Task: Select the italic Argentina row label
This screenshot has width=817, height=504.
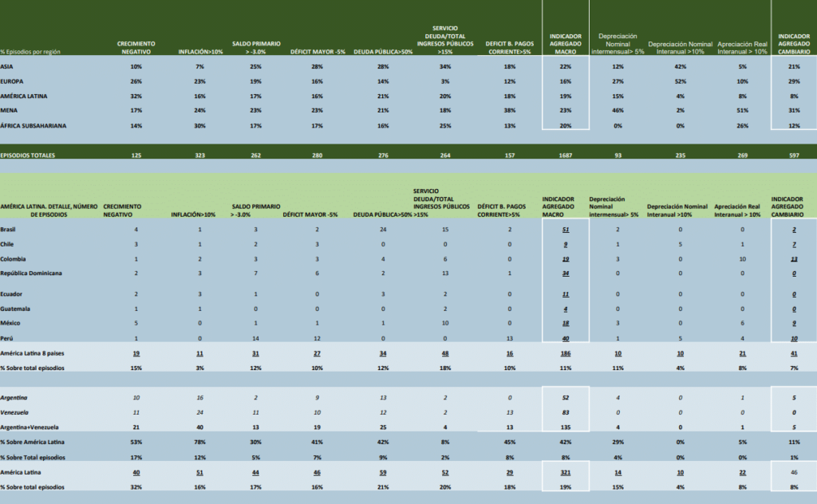Action: pos(16,397)
